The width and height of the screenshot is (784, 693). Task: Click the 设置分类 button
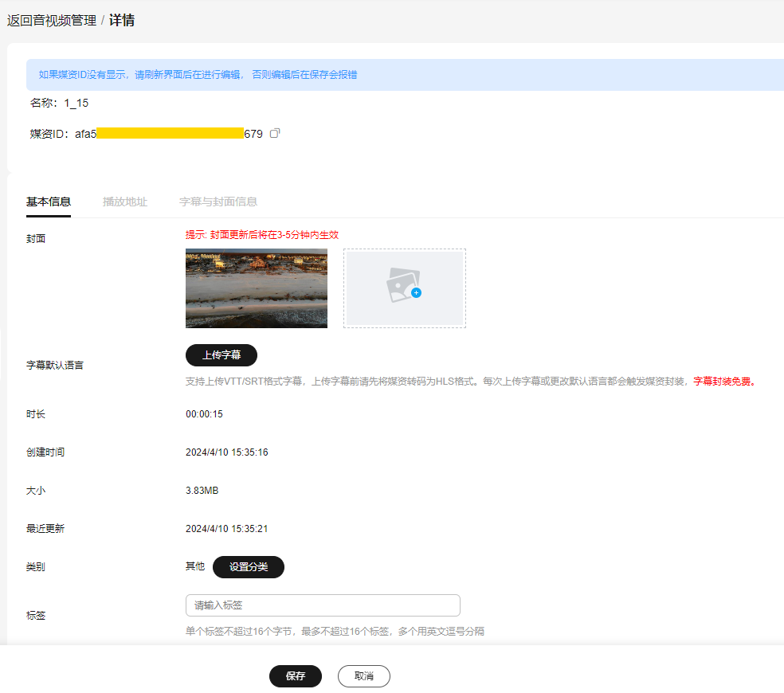tap(249, 567)
